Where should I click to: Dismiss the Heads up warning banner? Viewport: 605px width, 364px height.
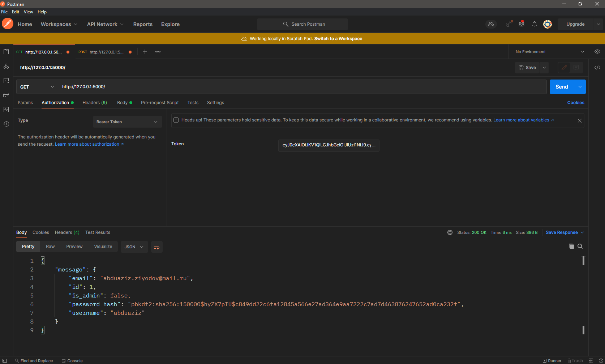click(580, 121)
